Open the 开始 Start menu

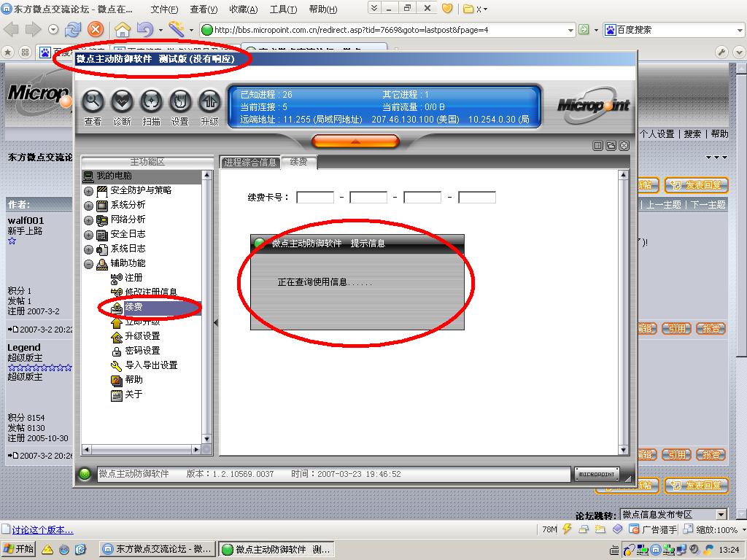(x=19, y=550)
